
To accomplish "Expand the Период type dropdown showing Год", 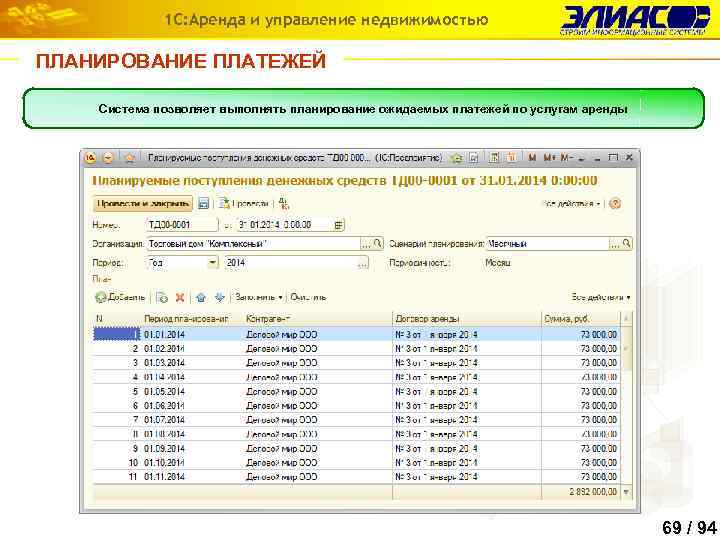I will [212, 263].
